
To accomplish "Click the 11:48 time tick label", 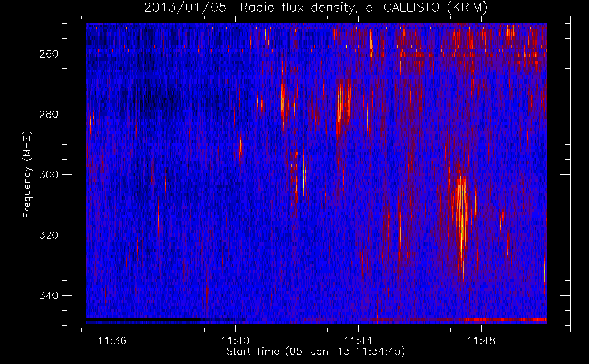I will pyautogui.click(x=481, y=341).
